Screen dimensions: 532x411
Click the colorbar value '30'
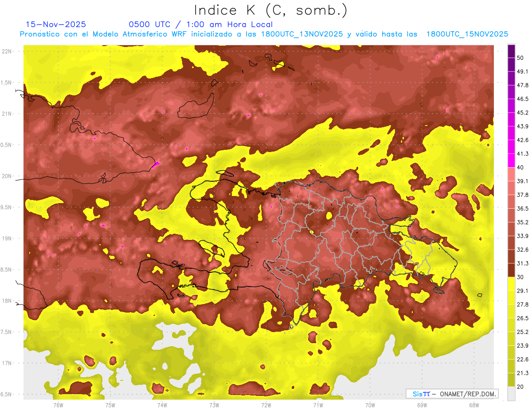(x=521, y=277)
